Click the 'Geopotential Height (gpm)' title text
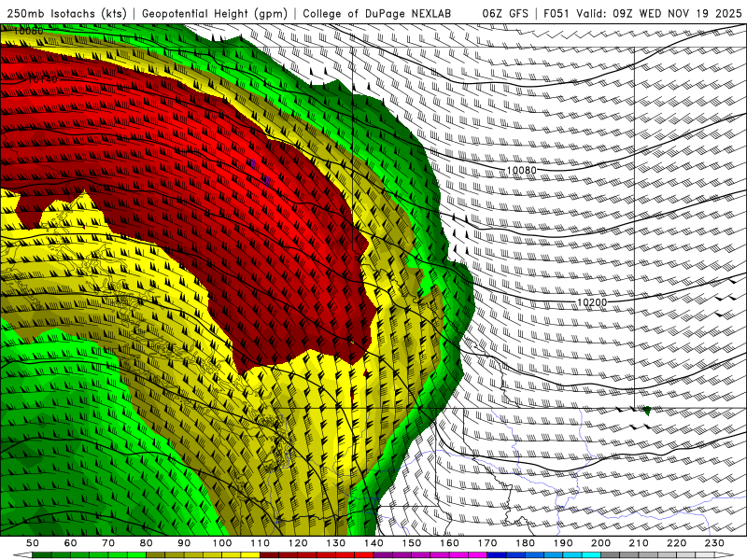Image resolution: width=747 pixels, height=560 pixels. 215,13
